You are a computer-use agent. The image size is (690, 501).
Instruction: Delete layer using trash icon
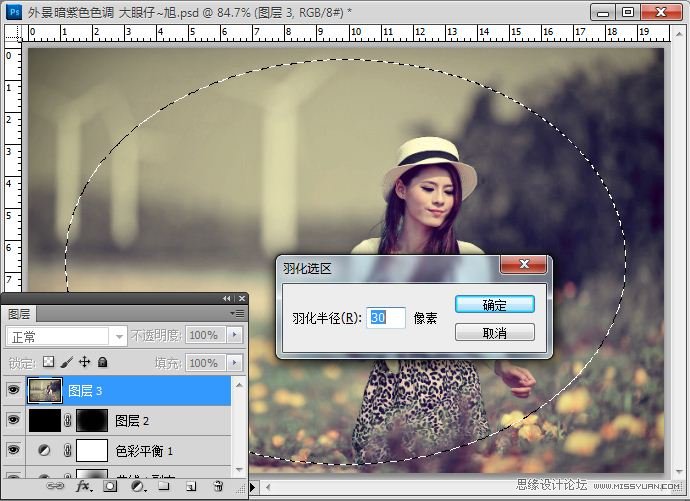pyautogui.click(x=218, y=486)
